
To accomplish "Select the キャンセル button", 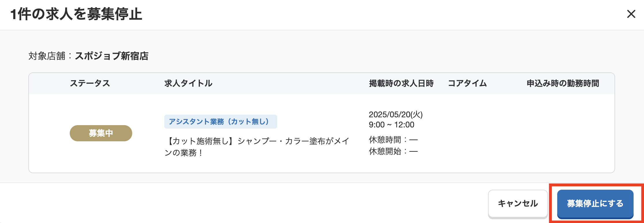I will point(518,204).
